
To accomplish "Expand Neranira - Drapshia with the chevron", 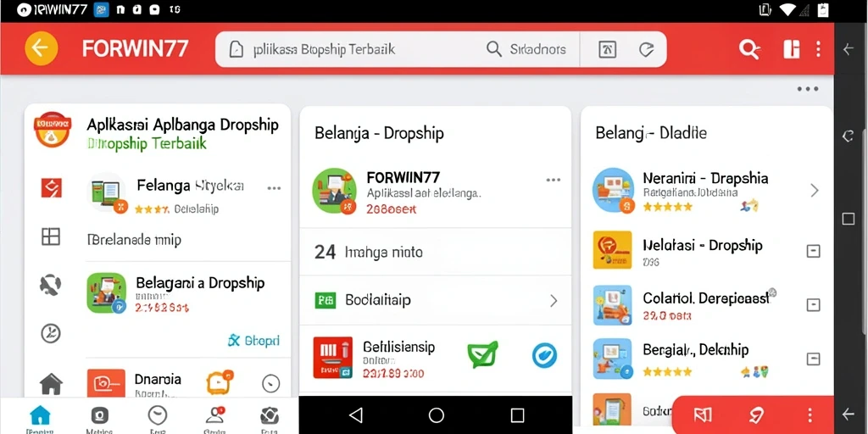I will [x=815, y=191].
